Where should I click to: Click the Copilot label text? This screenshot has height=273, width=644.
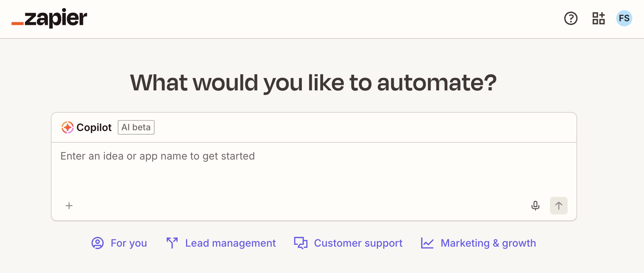94,127
